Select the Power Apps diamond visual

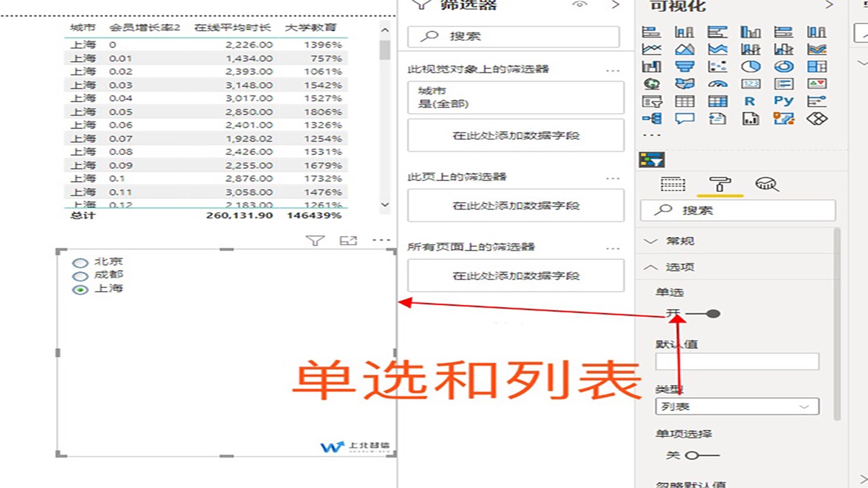click(x=817, y=118)
